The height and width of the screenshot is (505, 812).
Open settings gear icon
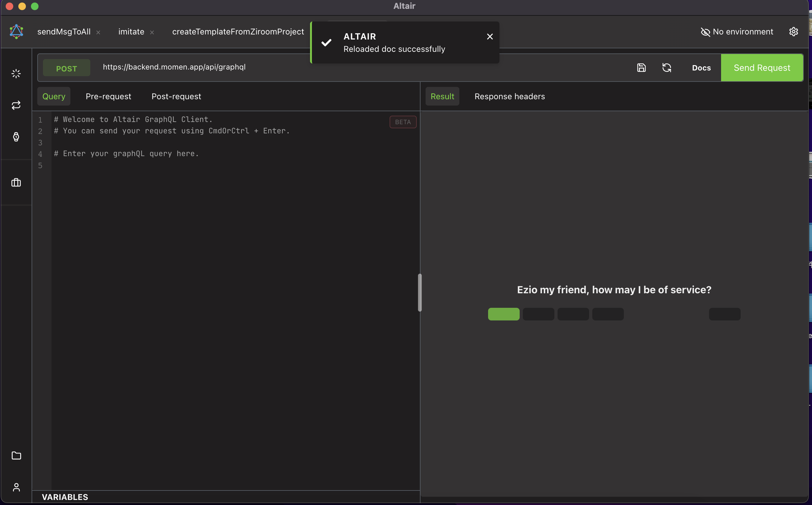[x=793, y=32]
